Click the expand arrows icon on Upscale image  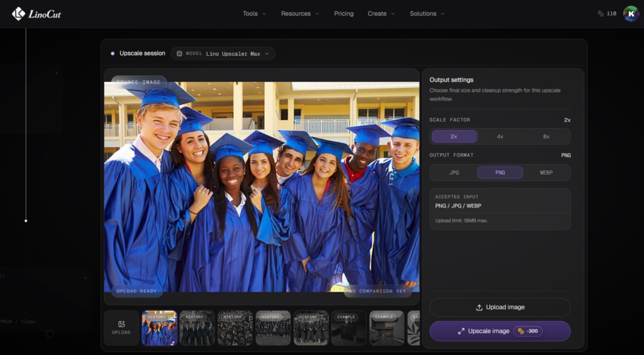coord(461,331)
